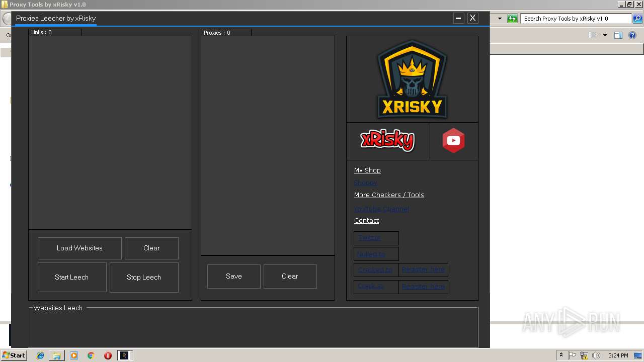The image size is (644, 362).
Task: Click the Links : 0 counter label
Action: pos(41,32)
